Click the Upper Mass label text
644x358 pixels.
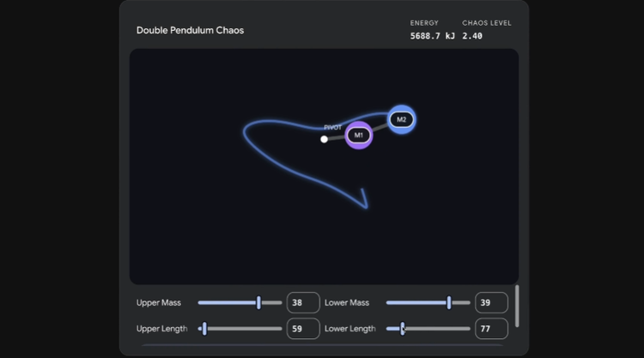point(159,303)
